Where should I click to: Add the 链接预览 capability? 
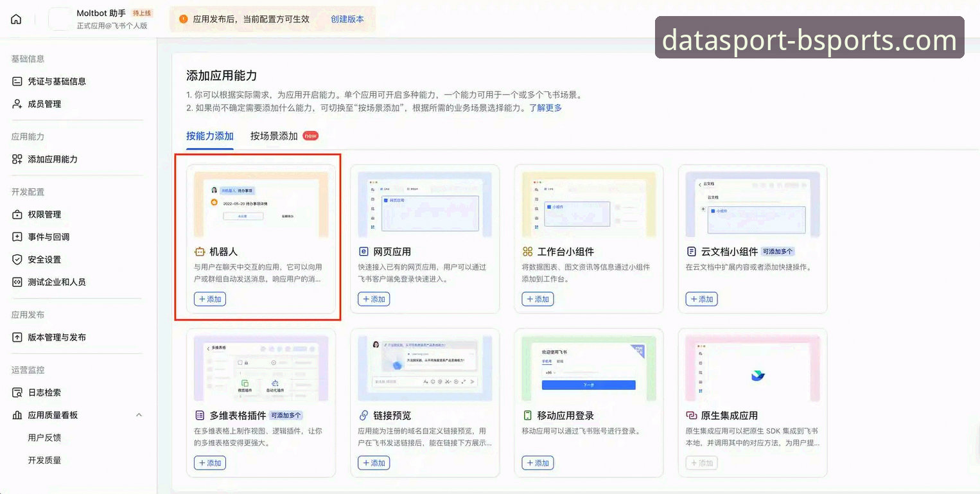[x=374, y=463]
